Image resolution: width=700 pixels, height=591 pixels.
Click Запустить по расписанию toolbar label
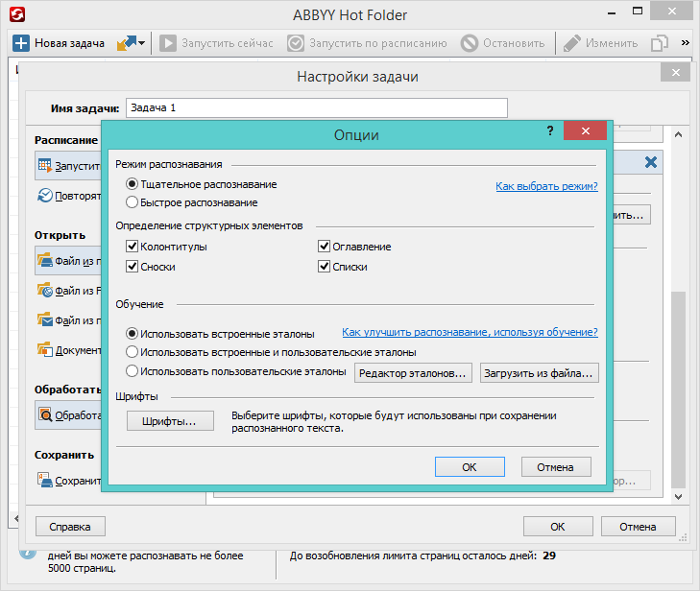point(378,43)
